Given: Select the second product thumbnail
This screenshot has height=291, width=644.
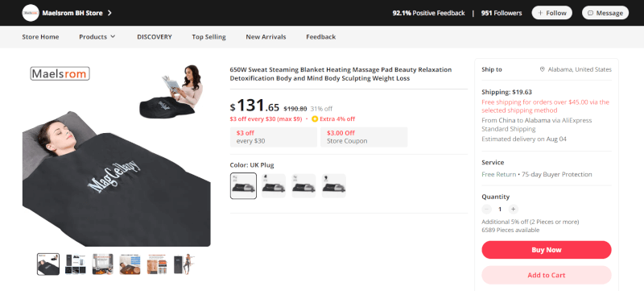Looking at the screenshot, I should click(75, 264).
